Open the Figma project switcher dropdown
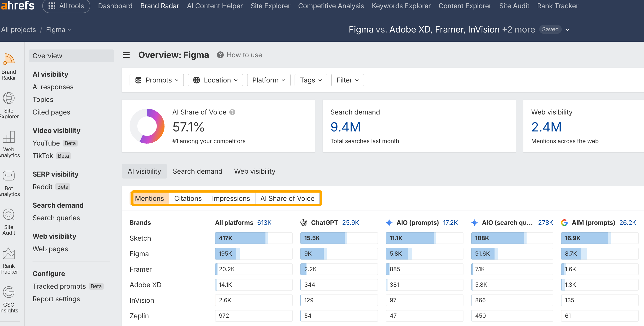644x326 pixels. 58,30
